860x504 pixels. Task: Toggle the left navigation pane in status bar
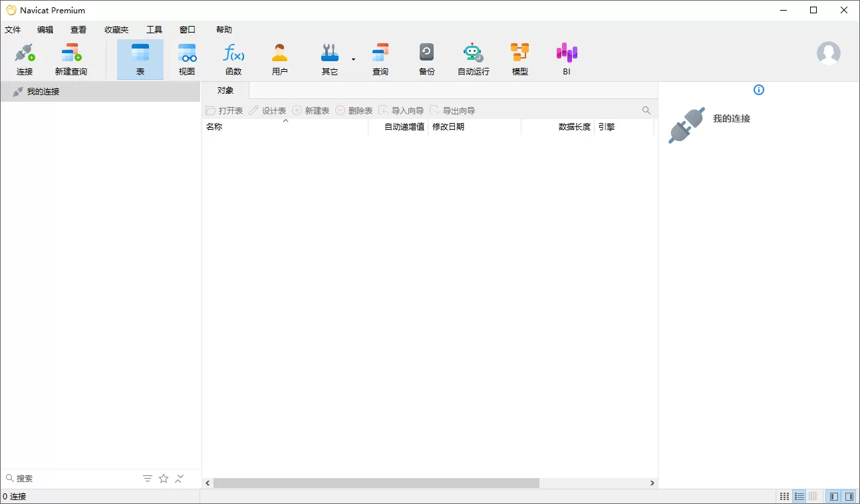click(x=833, y=496)
